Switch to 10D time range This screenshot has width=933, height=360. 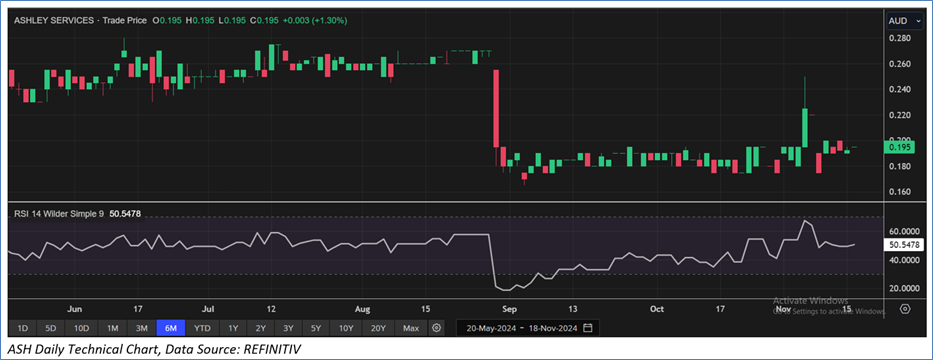point(82,328)
